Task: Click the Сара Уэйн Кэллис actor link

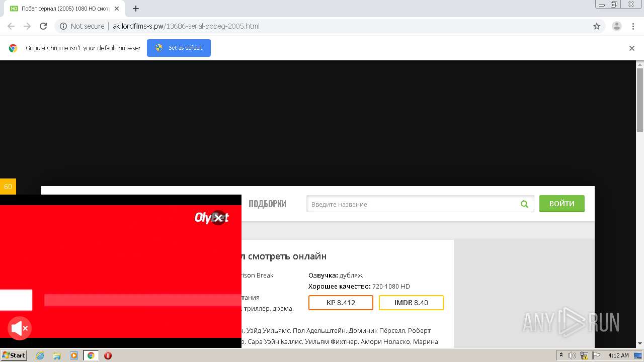Action: [276, 341]
